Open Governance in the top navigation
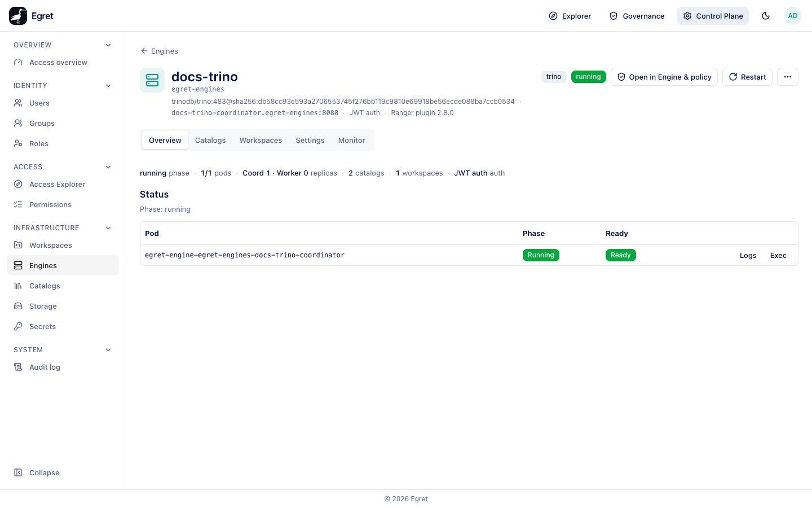Viewport: 812px width, 508px height. coord(637,16)
